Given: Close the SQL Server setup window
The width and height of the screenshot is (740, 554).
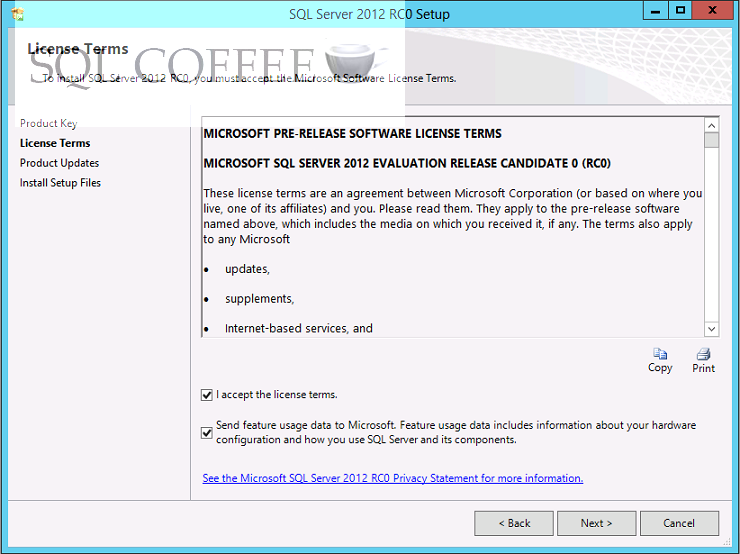Looking at the screenshot, I should (x=712, y=10).
